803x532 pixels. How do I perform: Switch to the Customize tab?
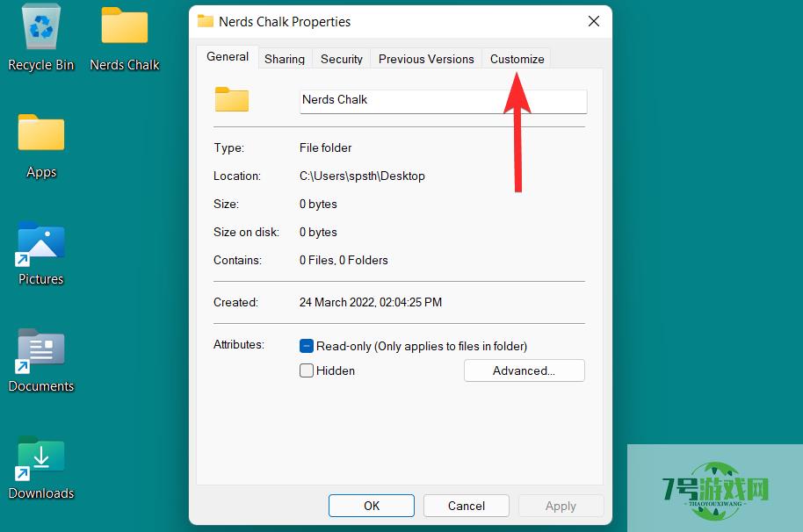point(517,60)
